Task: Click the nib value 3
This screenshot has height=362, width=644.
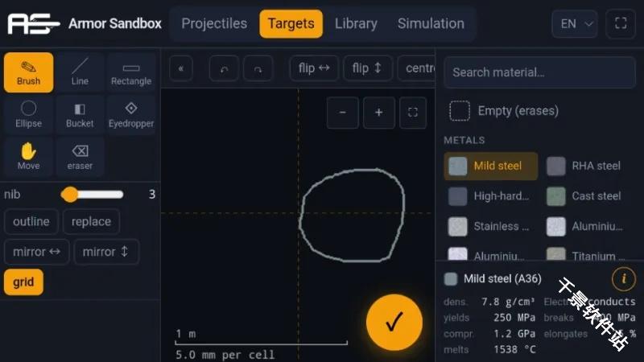Action: coord(152,194)
